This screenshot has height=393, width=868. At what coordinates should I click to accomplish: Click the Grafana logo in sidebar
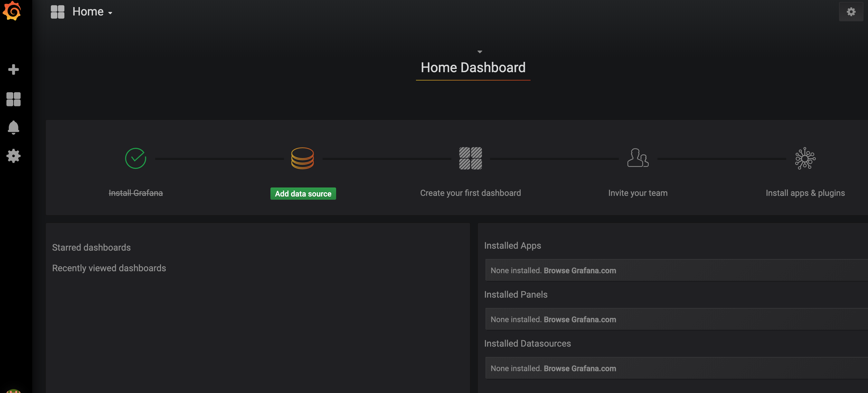point(12,11)
